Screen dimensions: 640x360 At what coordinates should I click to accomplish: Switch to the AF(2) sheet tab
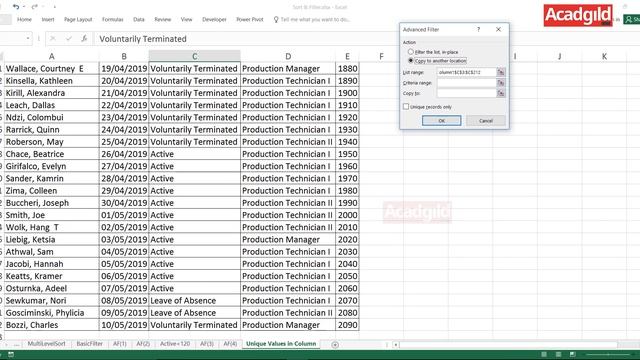click(x=143, y=344)
